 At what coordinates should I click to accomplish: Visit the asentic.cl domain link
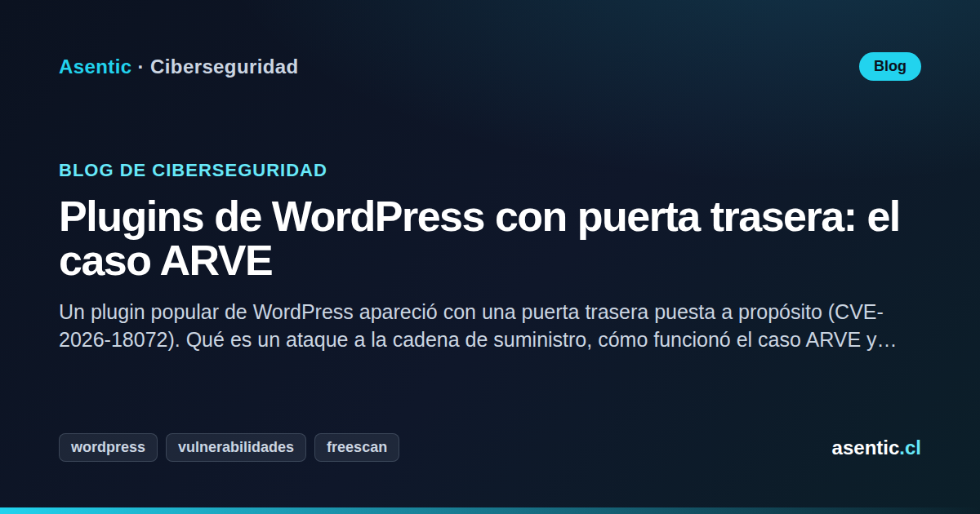[876, 448]
